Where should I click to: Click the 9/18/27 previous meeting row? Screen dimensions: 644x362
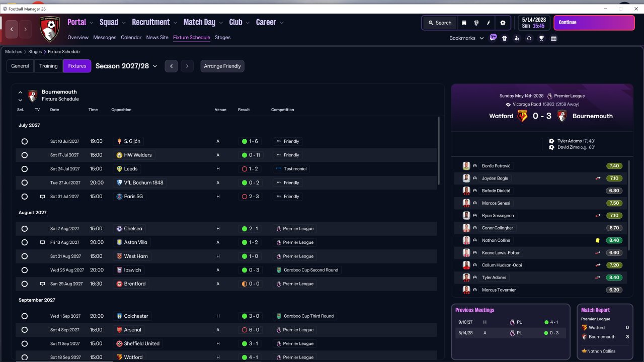coord(510,322)
